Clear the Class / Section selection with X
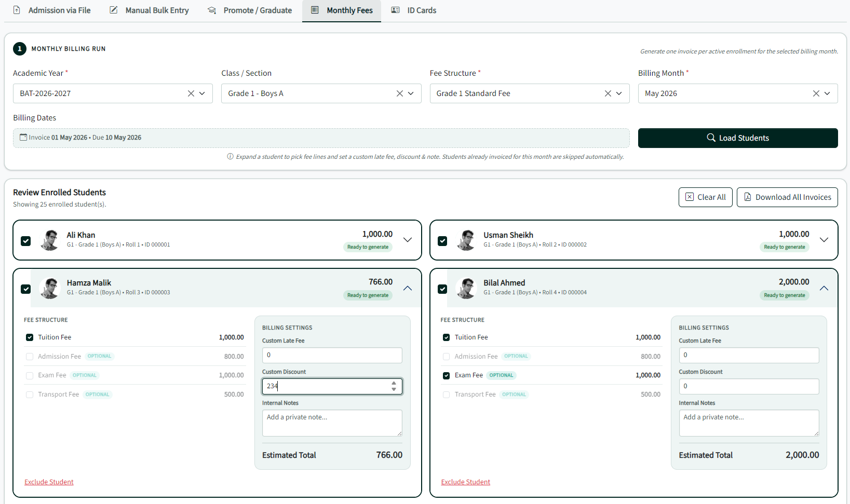Image resolution: width=850 pixels, height=504 pixels. pyautogui.click(x=400, y=93)
